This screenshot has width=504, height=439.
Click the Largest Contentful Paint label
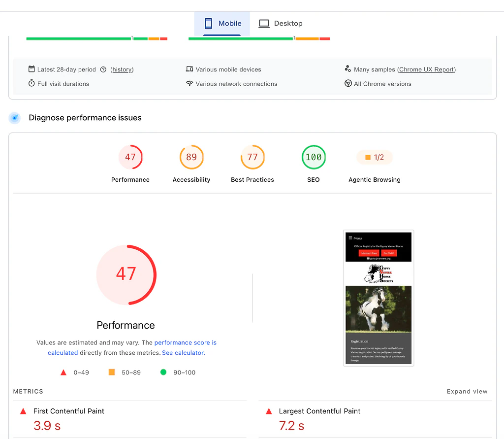coord(319,411)
